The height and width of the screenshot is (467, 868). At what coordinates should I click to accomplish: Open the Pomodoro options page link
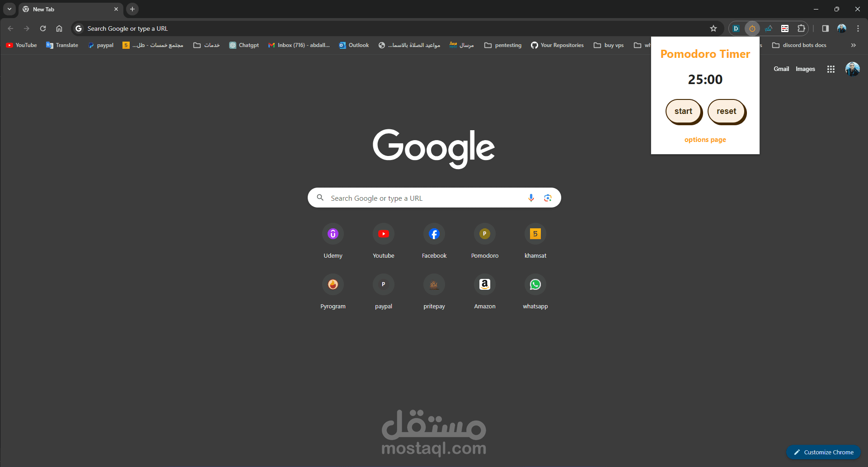click(x=705, y=139)
